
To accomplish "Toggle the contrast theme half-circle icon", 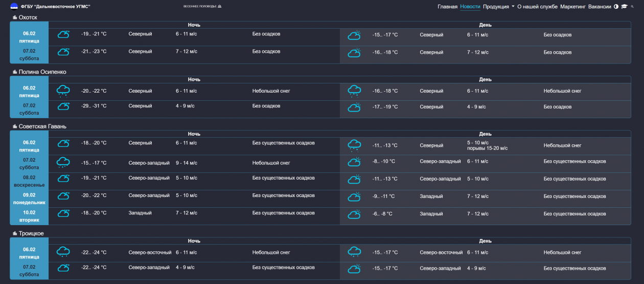I will point(616,7).
